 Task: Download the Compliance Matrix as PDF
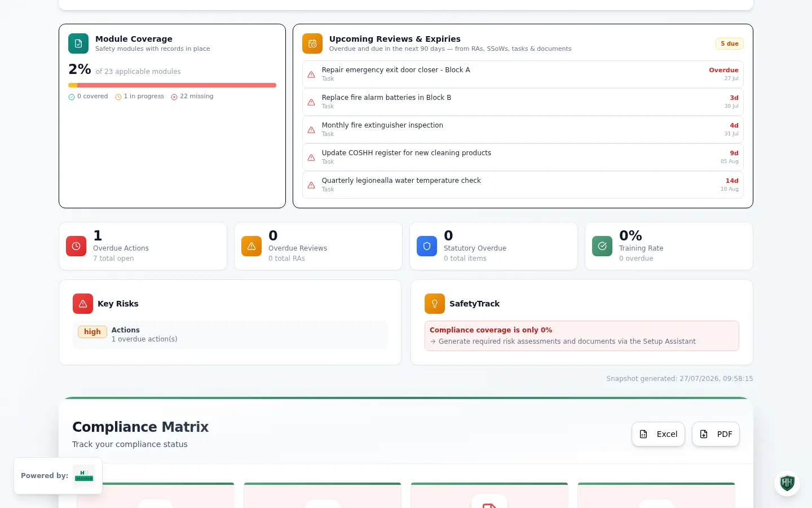716,434
